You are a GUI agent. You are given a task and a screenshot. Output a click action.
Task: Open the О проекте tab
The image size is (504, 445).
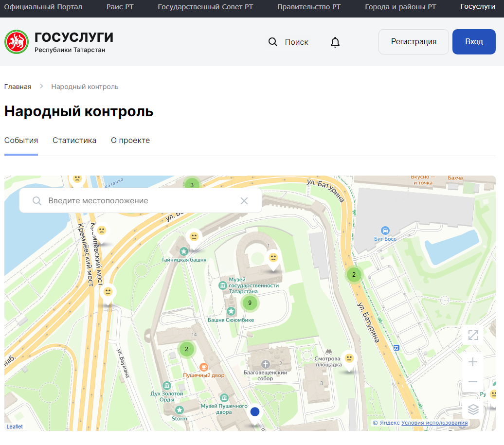[x=130, y=141]
